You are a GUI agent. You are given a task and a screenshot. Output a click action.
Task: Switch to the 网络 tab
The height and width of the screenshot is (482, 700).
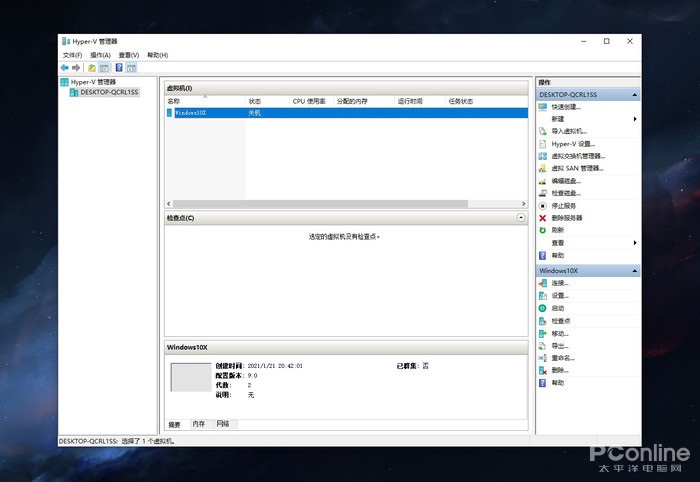pos(223,424)
